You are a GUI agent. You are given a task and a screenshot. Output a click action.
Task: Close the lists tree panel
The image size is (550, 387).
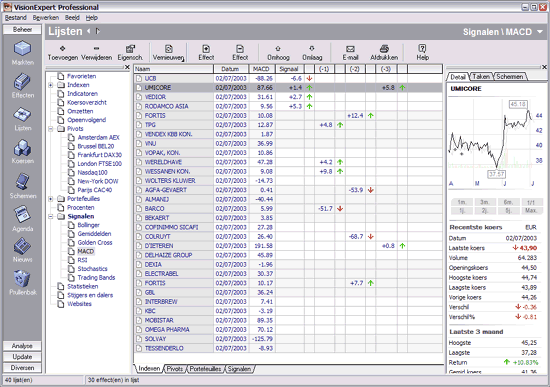pos(127,67)
